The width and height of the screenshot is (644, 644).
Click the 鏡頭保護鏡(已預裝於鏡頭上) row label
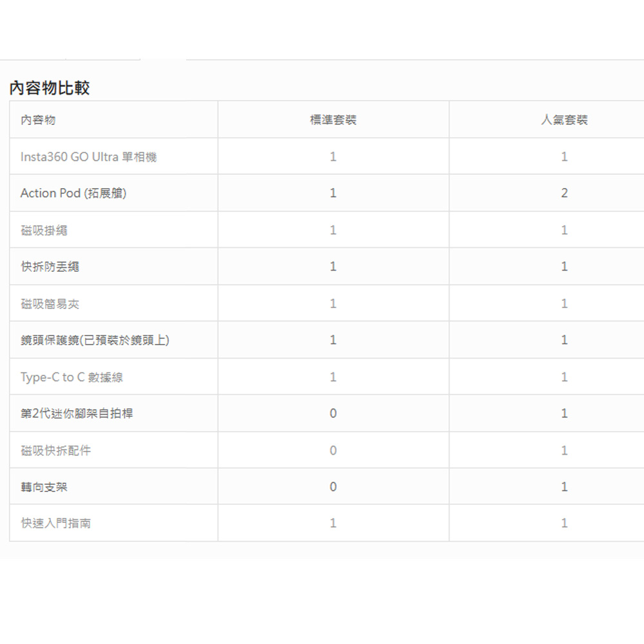pos(95,340)
